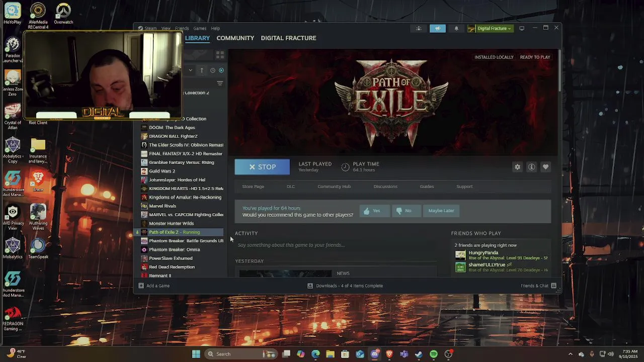Open the DLC link

(x=291, y=187)
